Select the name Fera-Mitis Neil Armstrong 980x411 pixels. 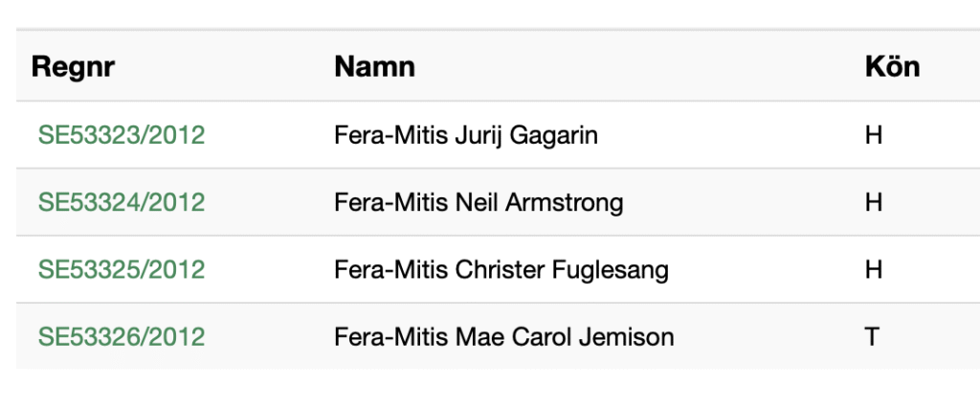[479, 203]
